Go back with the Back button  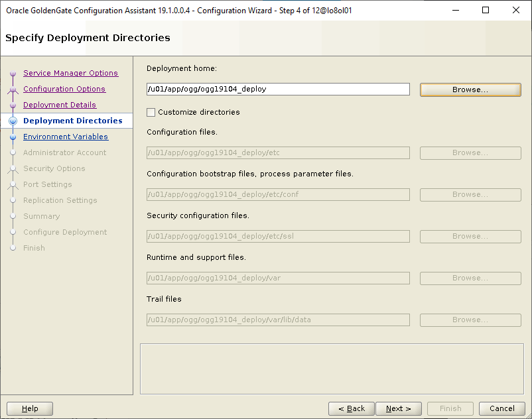(x=351, y=408)
